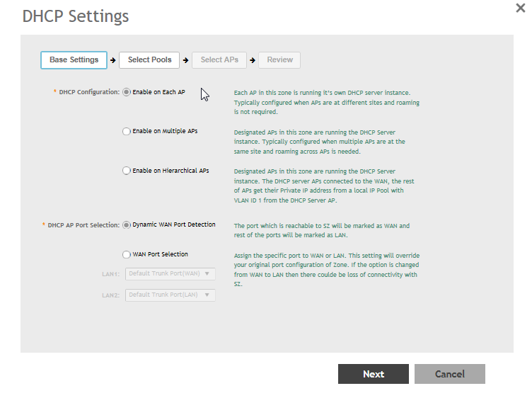Screen dimensions: 532x398
Task: Go to the Select Pools step
Action: 149,60
